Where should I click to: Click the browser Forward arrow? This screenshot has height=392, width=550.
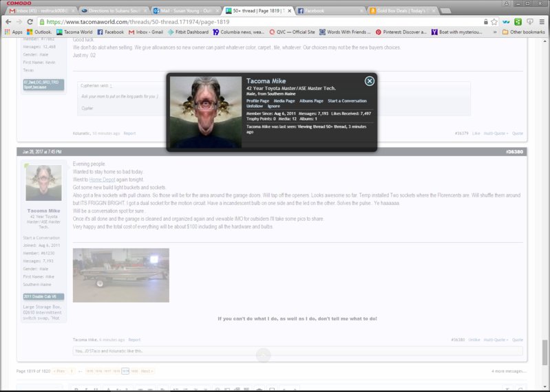pyautogui.click(x=19, y=22)
